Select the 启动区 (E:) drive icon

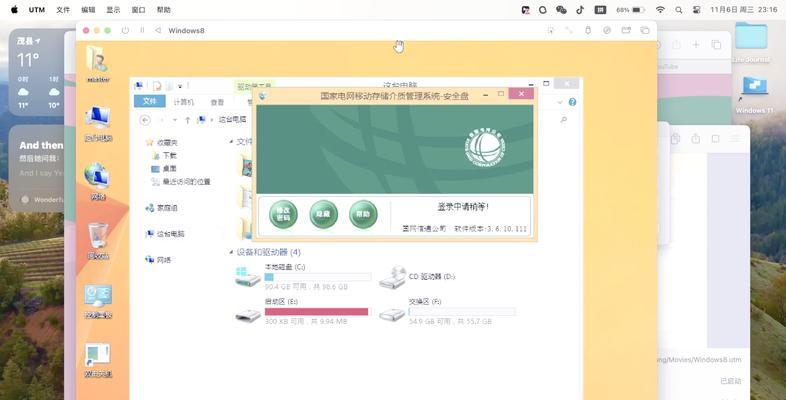[x=248, y=314]
